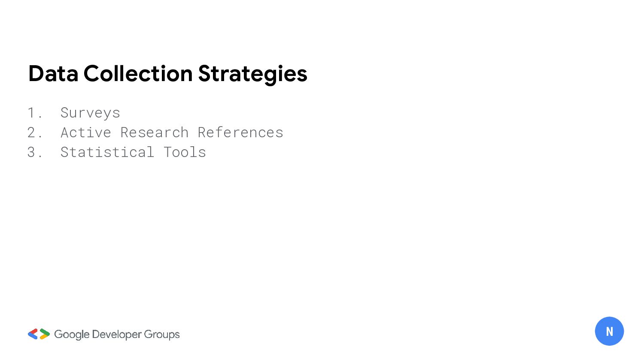Place cursor on the word "Active"

pos(86,133)
